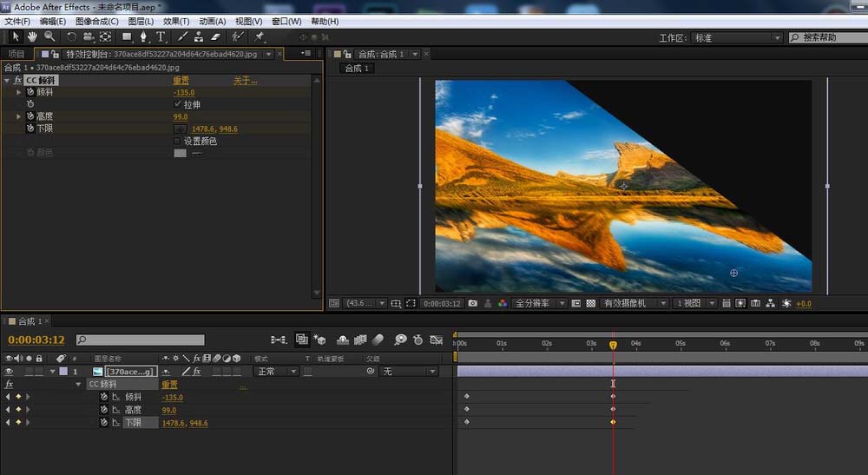
Task: Select the Zoom magnifier tool
Action: (x=49, y=36)
